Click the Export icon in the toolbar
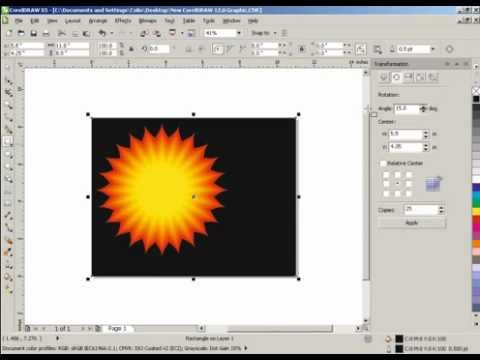The height and width of the screenshot is (360, 480). (157, 33)
